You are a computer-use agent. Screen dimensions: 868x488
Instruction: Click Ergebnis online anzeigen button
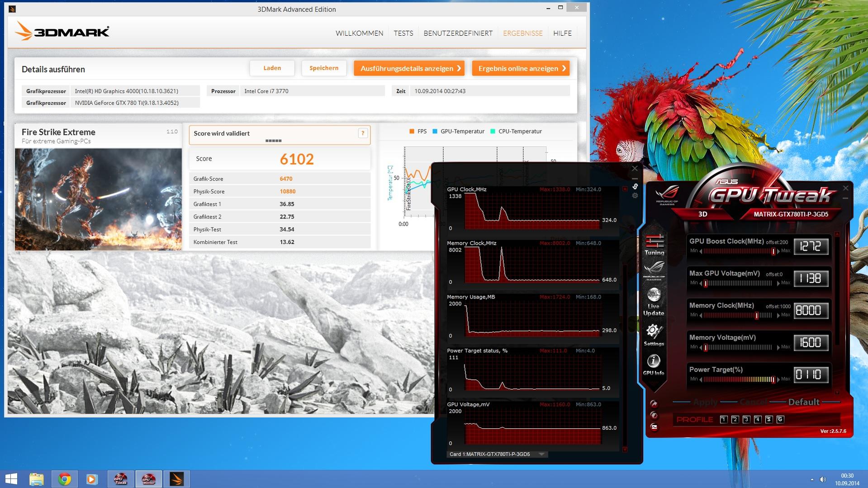(x=521, y=68)
